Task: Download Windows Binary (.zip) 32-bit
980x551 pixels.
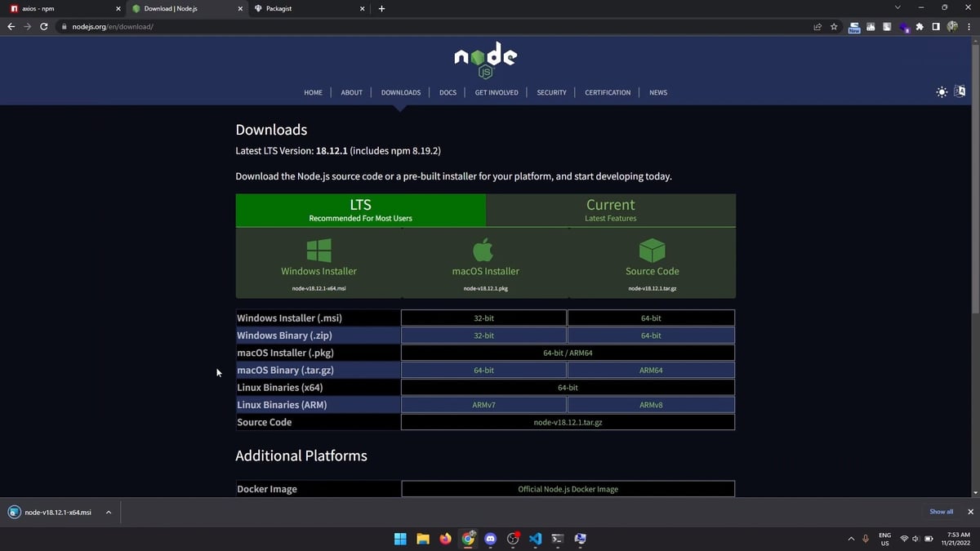Action: tap(483, 335)
